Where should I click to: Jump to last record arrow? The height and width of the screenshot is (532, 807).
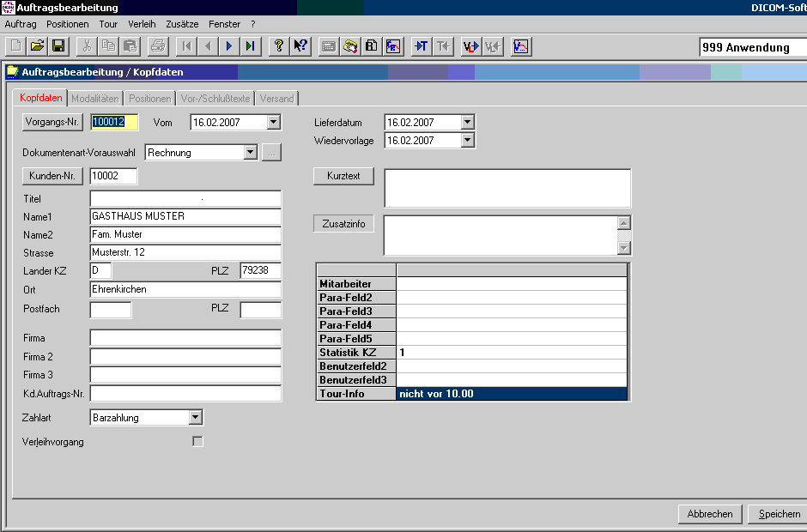(250, 46)
